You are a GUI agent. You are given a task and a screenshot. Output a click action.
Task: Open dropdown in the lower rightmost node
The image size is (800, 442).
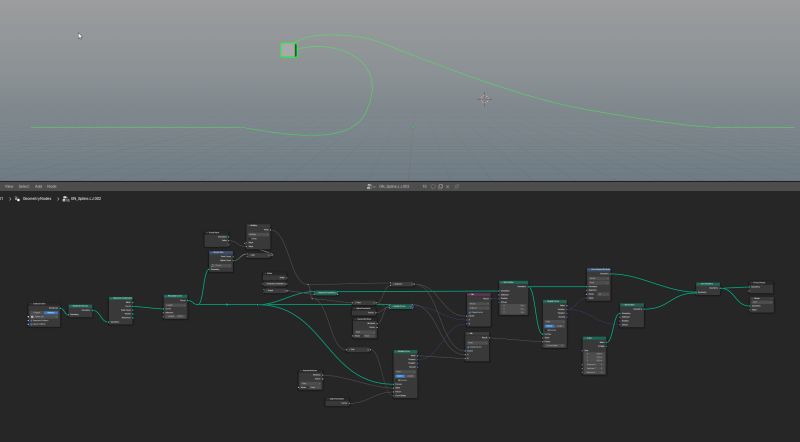[762, 302]
